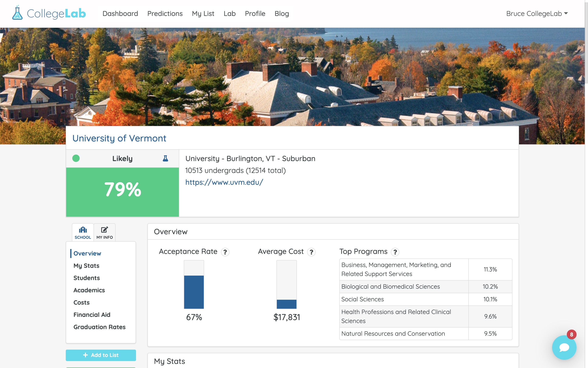Click the Business, Management, Marketing program row

[x=426, y=269]
